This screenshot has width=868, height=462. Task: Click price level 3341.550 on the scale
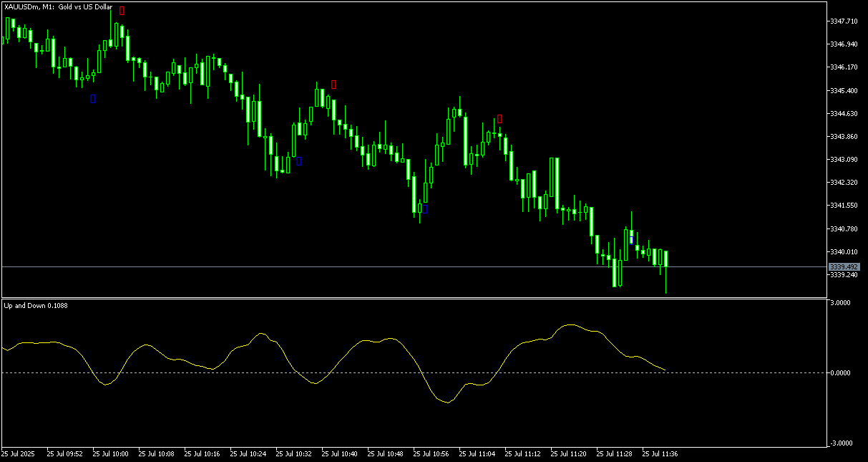point(843,206)
